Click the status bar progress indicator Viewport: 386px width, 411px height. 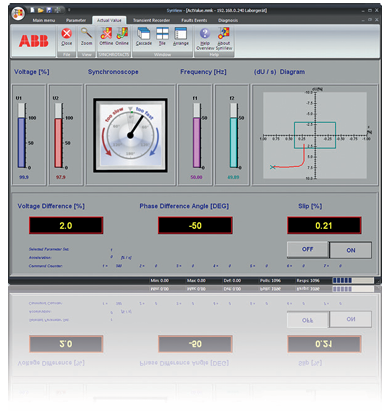pyautogui.click(x=353, y=280)
